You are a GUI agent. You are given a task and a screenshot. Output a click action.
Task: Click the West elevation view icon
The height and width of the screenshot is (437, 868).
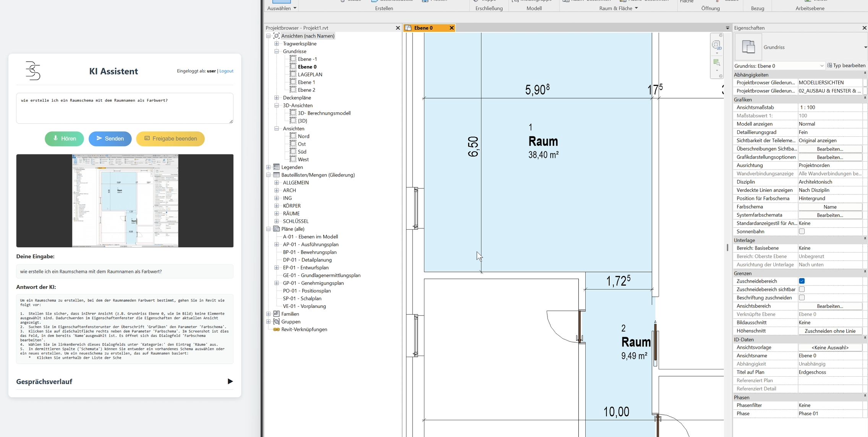(x=293, y=159)
